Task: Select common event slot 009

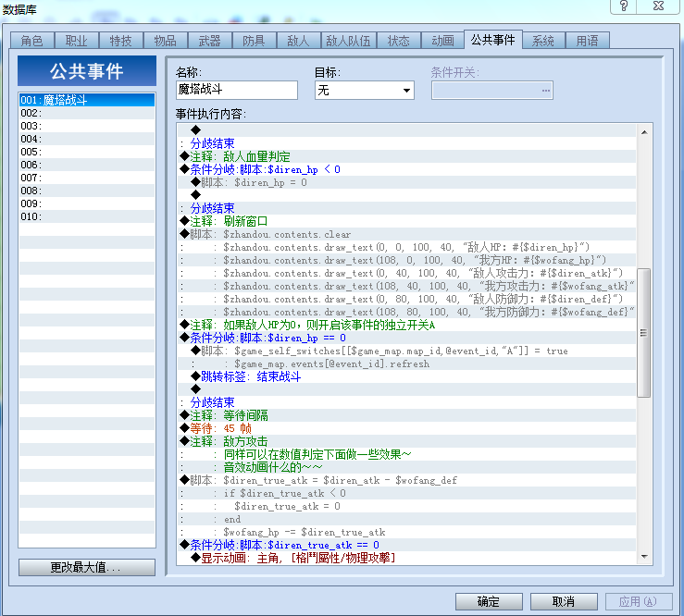Action: 87,203
